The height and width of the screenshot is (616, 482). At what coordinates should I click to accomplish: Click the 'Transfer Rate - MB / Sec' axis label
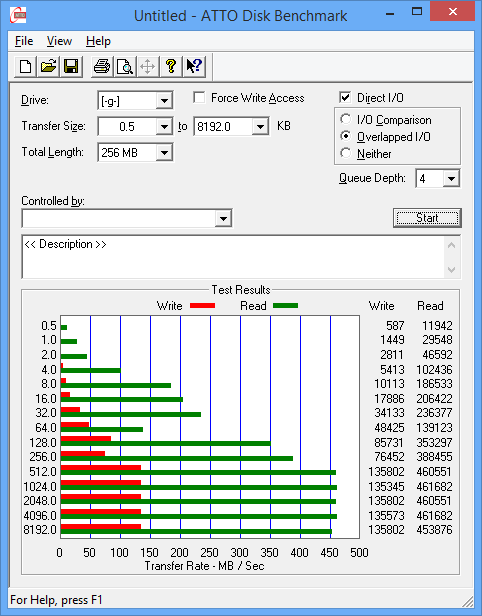point(204,566)
